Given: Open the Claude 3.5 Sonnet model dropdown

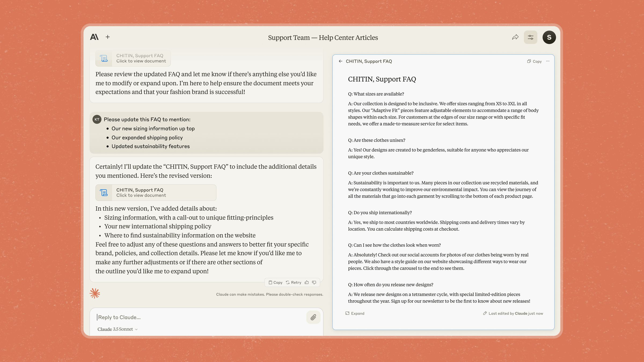Looking at the screenshot, I should pyautogui.click(x=118, y=329).
